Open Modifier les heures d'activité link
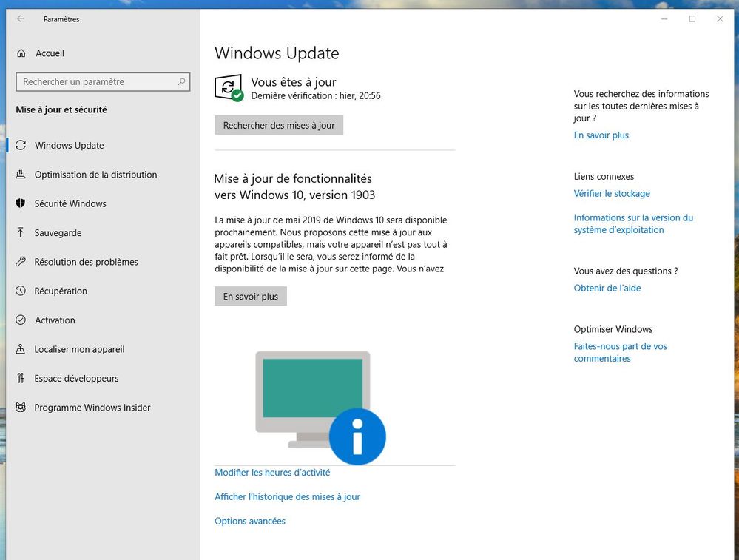739x560 pixels. [x=272, y=473]
